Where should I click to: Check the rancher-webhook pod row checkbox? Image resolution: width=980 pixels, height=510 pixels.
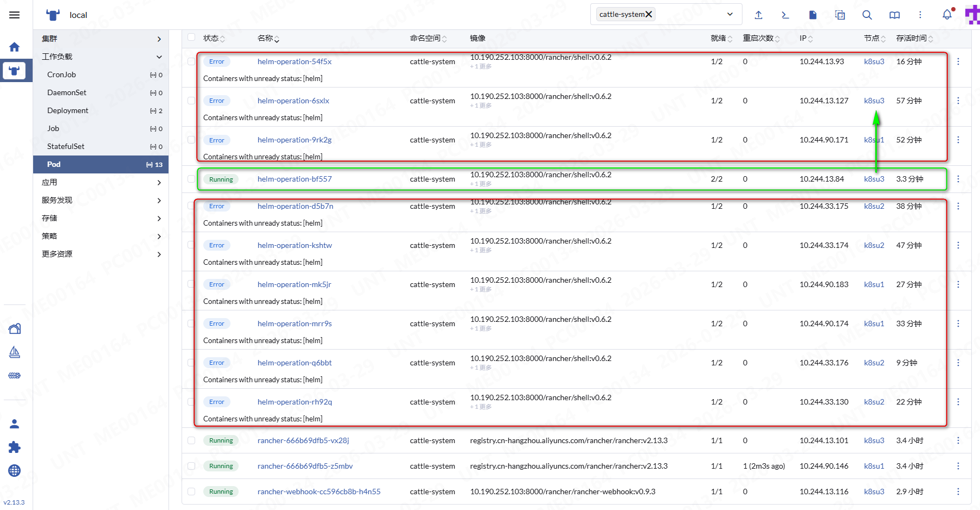[191, 492]
